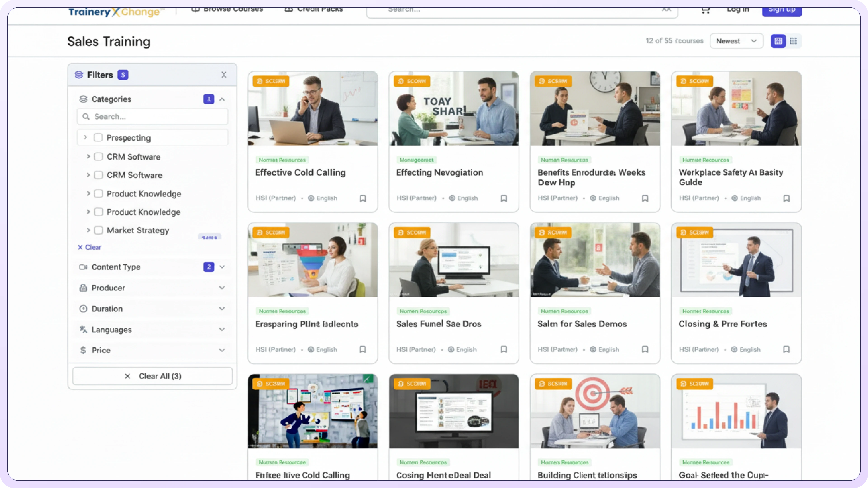Open the Credit Packs page

click(x=313, y=9)
